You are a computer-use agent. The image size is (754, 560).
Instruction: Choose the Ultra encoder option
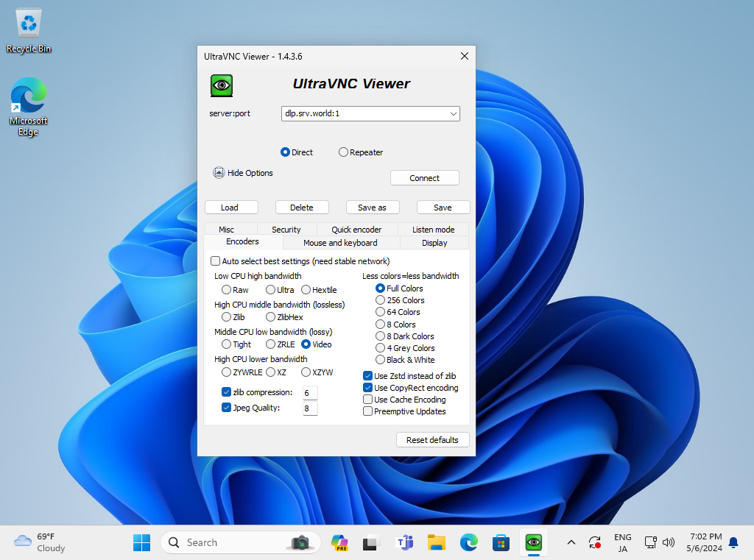coord(270,290)
